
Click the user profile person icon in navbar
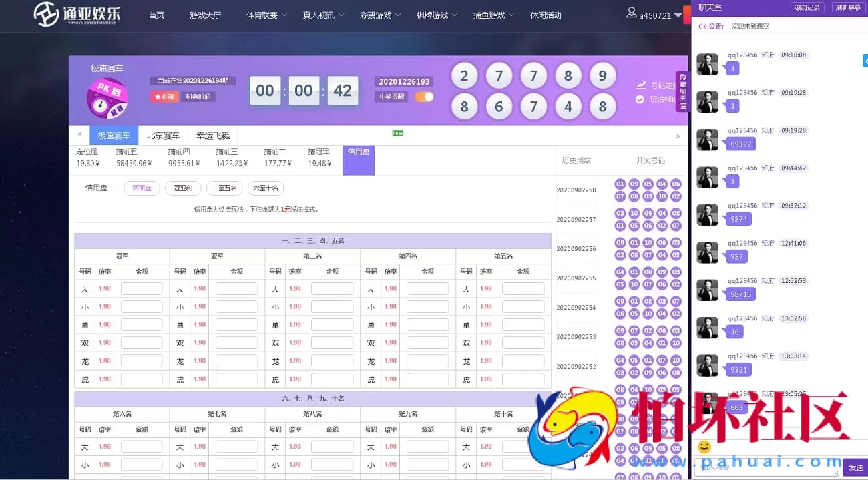coord(632,12)
